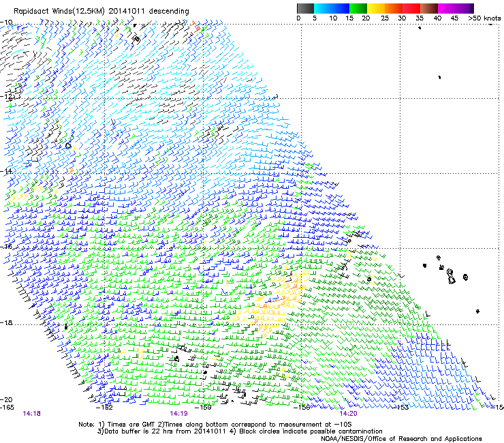
Task: Select the yellow 20–25 knots legend segment
Action: pyautogui.click(x=376, y=8)
